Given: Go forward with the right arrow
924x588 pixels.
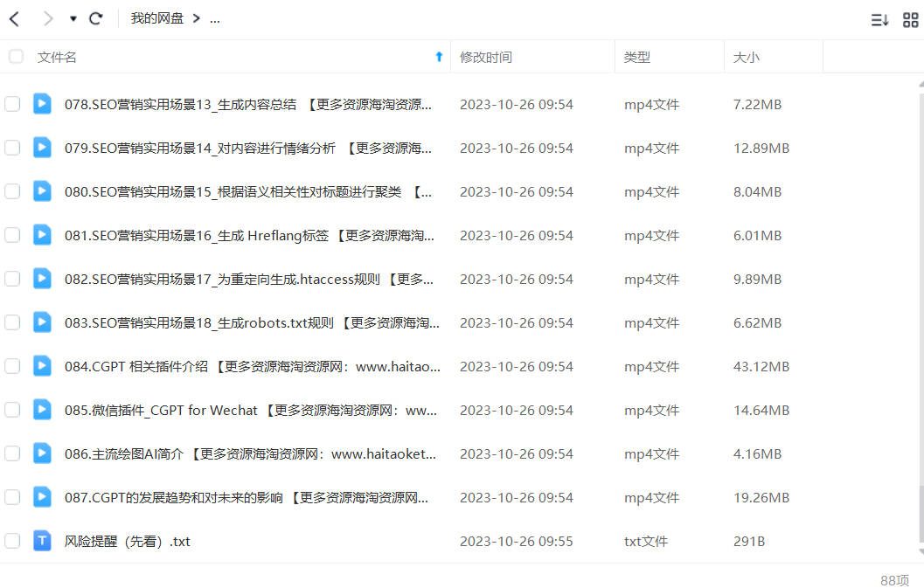Looking at the screenshot, I should [x=48, y=19].
